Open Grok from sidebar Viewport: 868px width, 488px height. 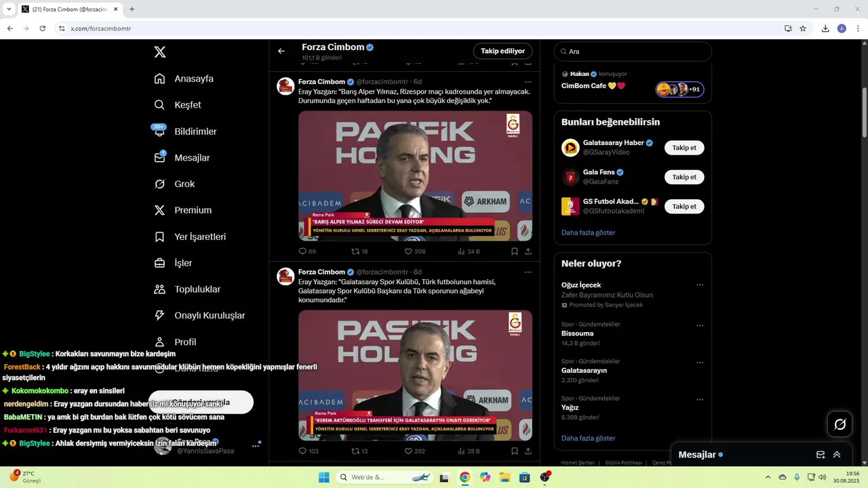(x=174, y=184)
